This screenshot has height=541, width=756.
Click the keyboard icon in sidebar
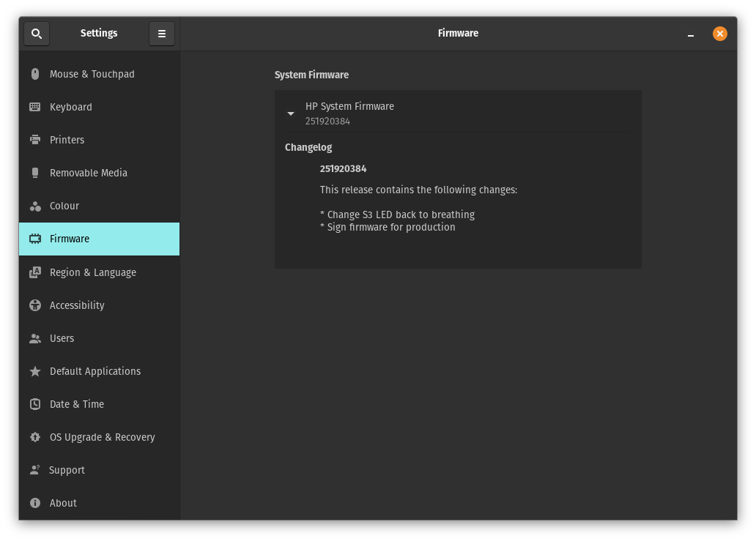35,107
